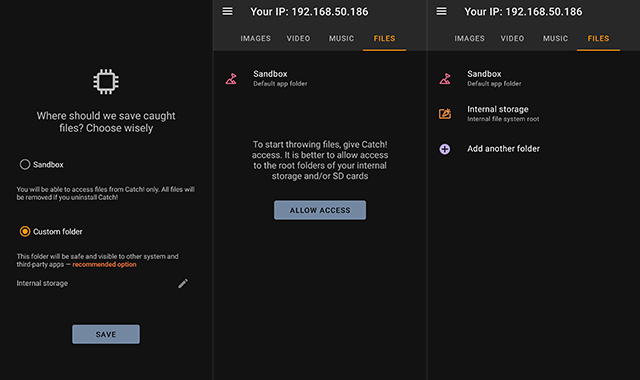Screen dimensions: 640x380
Task: Open hamburger menu in right screen
Action: tap(441, 11)
